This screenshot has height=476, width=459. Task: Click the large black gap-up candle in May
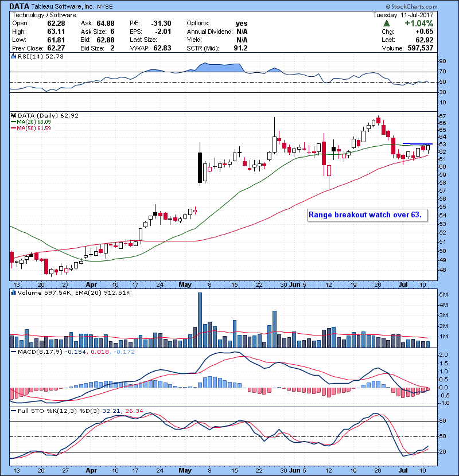pyautogui.click(x=200, y=167)
